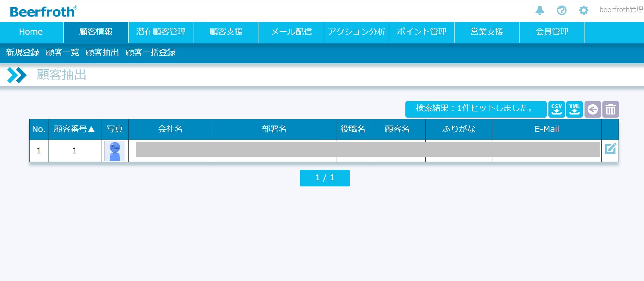
Task: Click the back arrow icon
Action: pyautogui.click(x=592, y=109)
